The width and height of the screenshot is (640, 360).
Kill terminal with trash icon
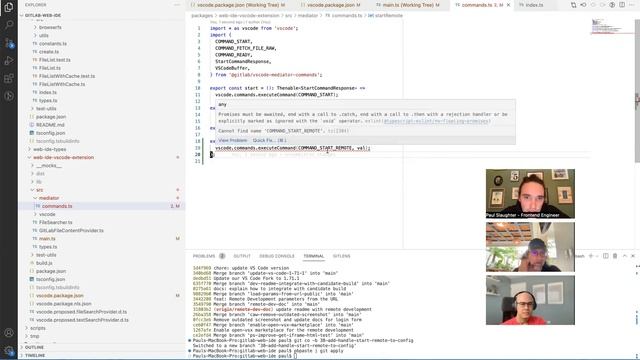(615, 256)
